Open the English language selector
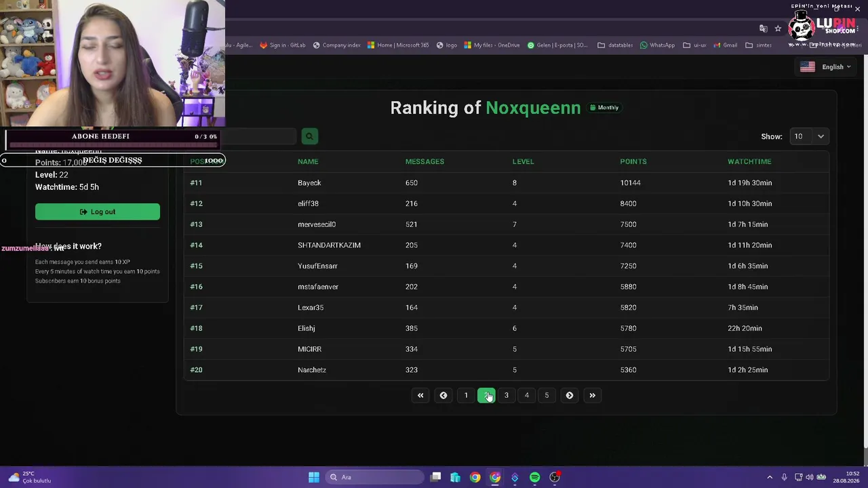This screenshot has height=488, width=868. [825, 67]
